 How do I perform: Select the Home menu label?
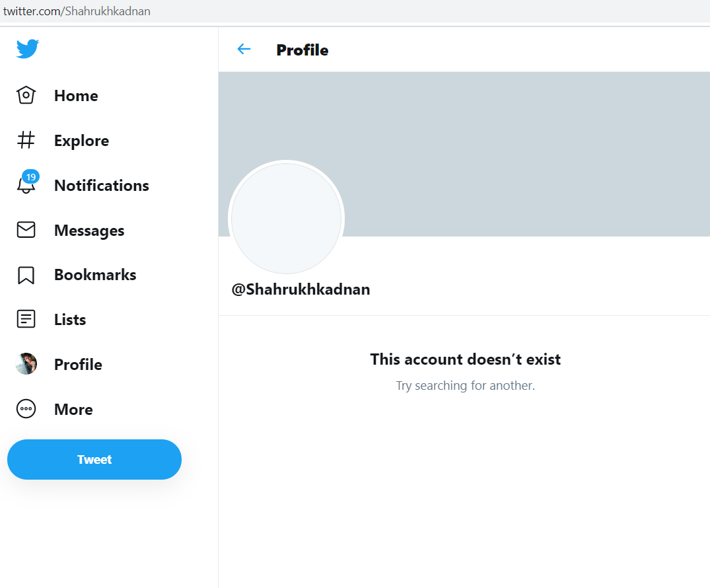click(76, 96)
